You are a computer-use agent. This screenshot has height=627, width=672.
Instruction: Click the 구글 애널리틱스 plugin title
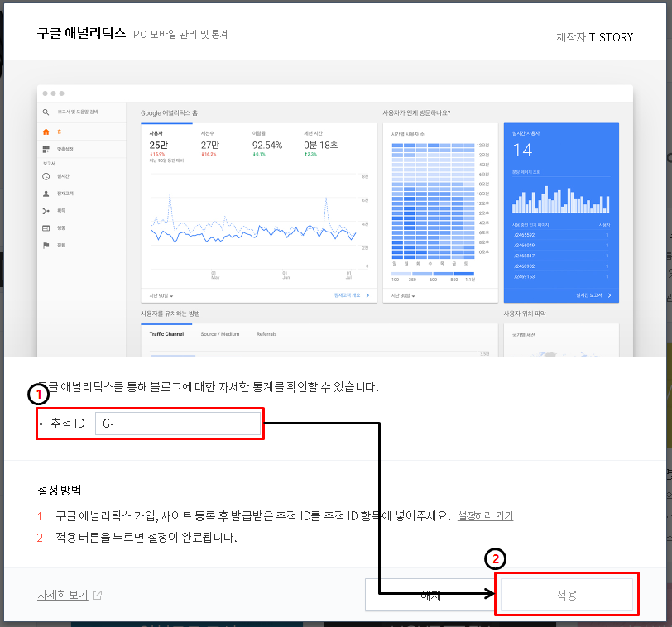tap(81, 33)
